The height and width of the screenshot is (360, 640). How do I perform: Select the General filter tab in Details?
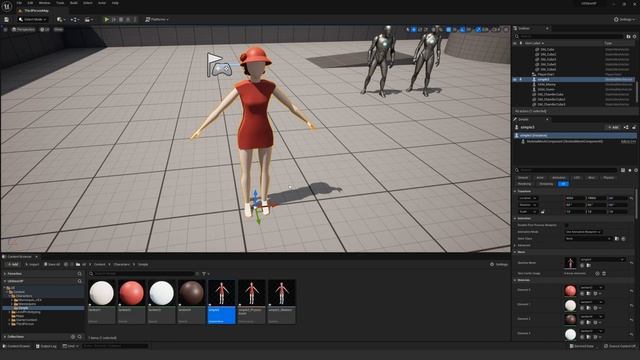point(523,178)
